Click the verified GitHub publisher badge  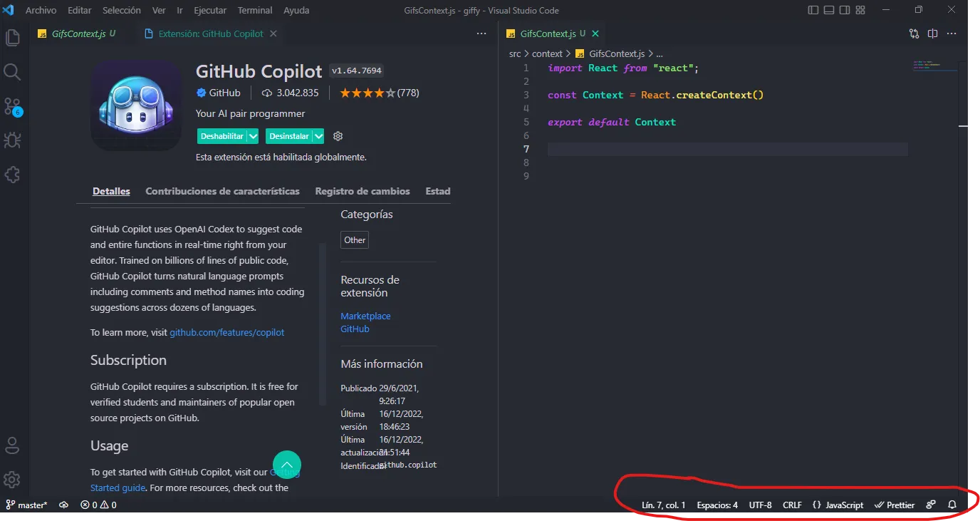coord(201,93)
